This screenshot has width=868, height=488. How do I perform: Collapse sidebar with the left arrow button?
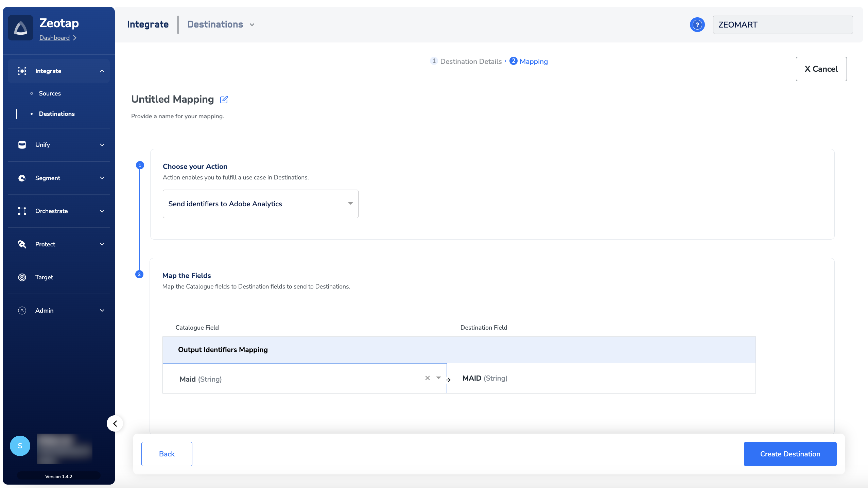115,423
